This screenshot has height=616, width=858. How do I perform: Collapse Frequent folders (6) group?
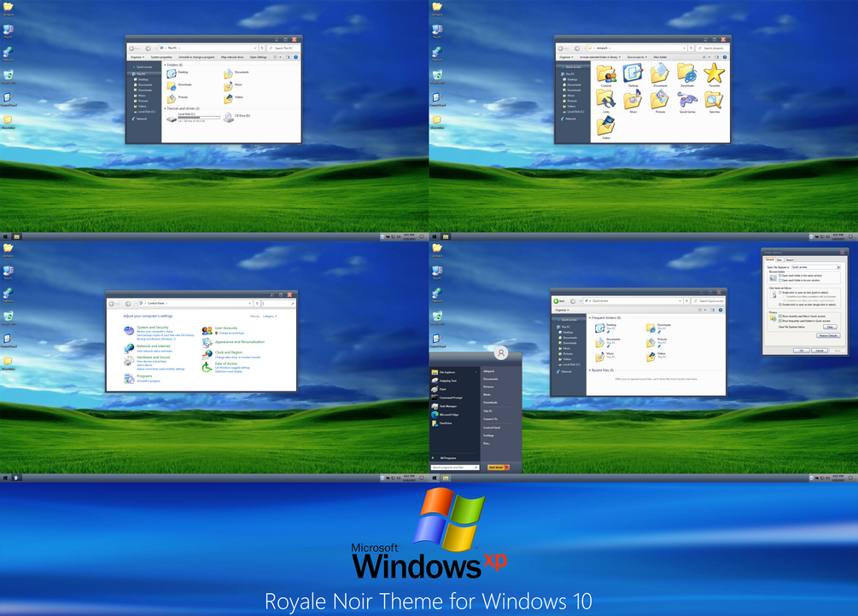click(x=589, y=317)
